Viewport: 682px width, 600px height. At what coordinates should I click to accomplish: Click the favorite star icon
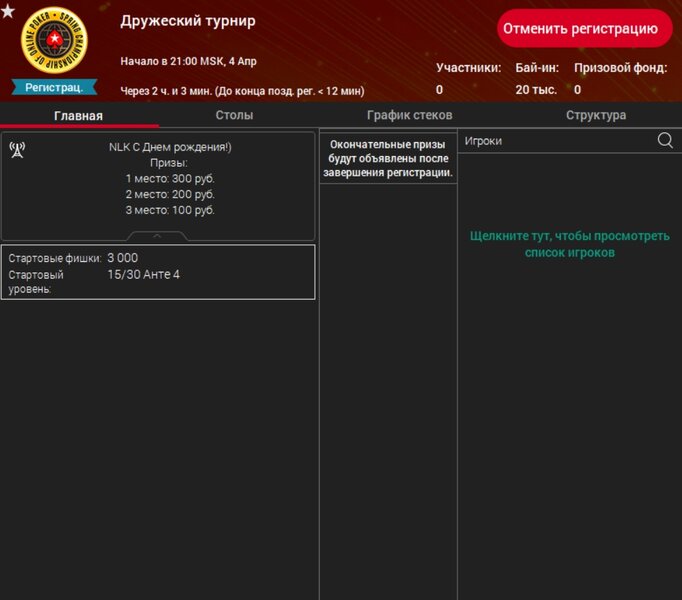(x=8, y=12)
